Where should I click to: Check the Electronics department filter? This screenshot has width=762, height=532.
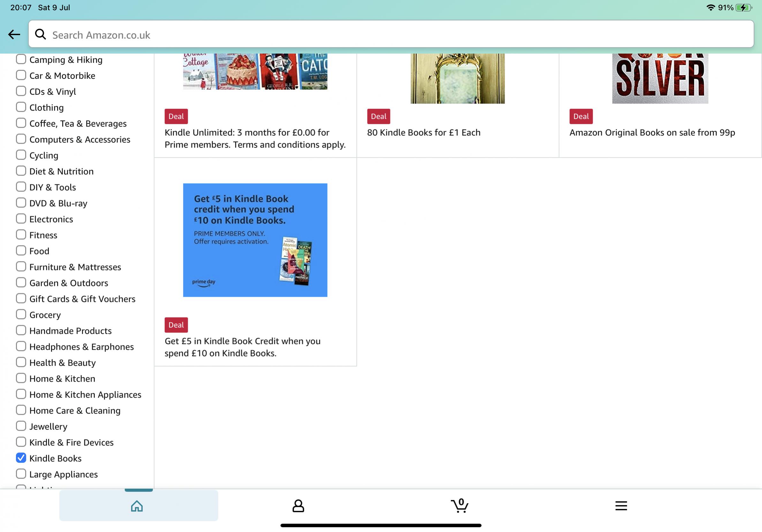21,219
